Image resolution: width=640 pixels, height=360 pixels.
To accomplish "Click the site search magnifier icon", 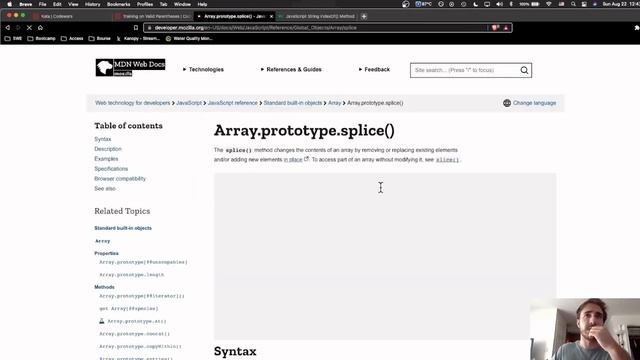I will tap(524, 71).
